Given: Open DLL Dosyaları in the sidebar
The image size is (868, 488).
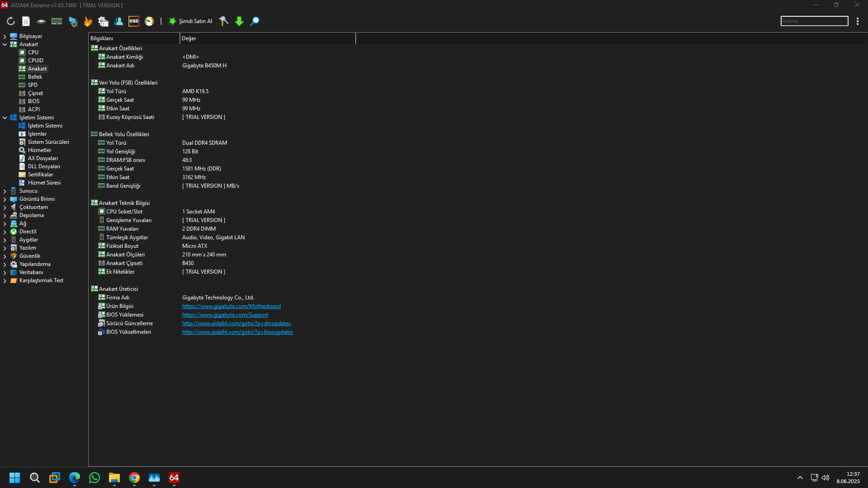Looking at the screenshot, I should (x=44, y=166).
